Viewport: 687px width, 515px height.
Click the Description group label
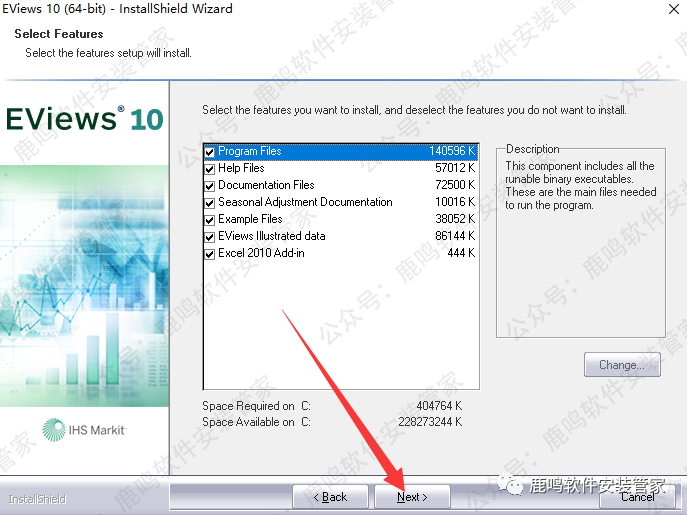tap(533, 149)
